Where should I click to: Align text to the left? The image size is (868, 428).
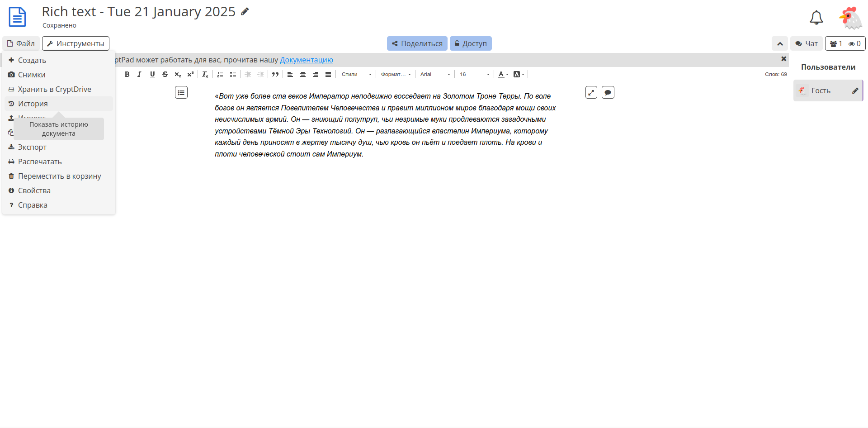tap(290, 74)
